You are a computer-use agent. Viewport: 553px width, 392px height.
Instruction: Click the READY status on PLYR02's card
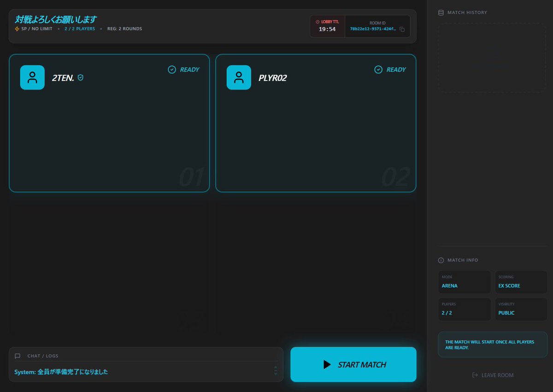(x=396, y=70)
